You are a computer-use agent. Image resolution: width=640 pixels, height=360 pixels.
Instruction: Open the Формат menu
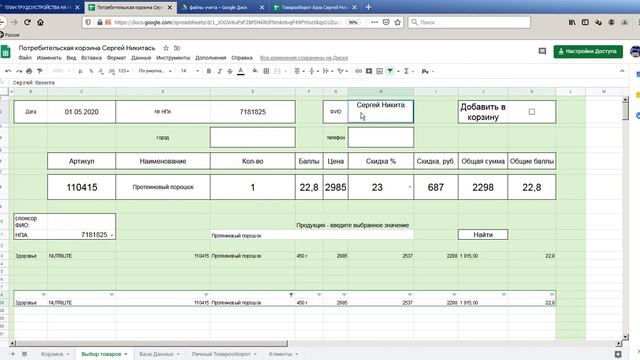(116, 58)
